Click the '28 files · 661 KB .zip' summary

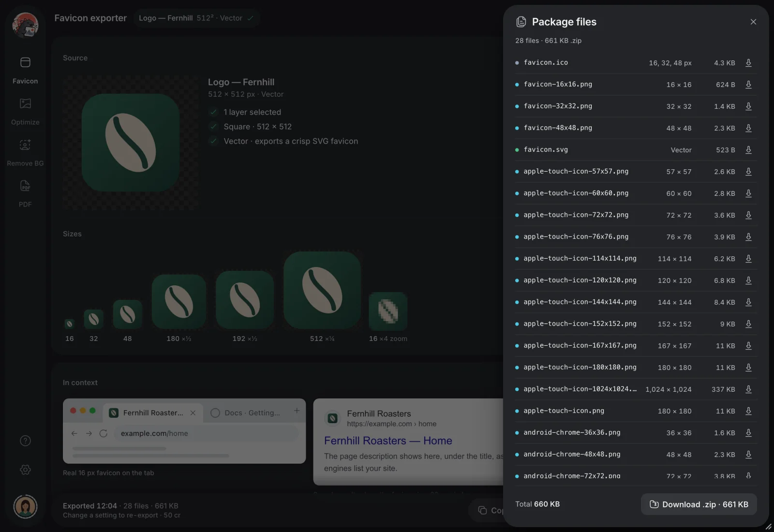point(548,41)
